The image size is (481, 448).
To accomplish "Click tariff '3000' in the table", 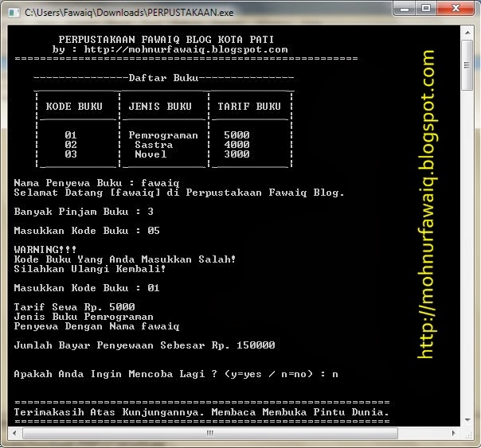I will pyautogui.click(x=237, y=154).
